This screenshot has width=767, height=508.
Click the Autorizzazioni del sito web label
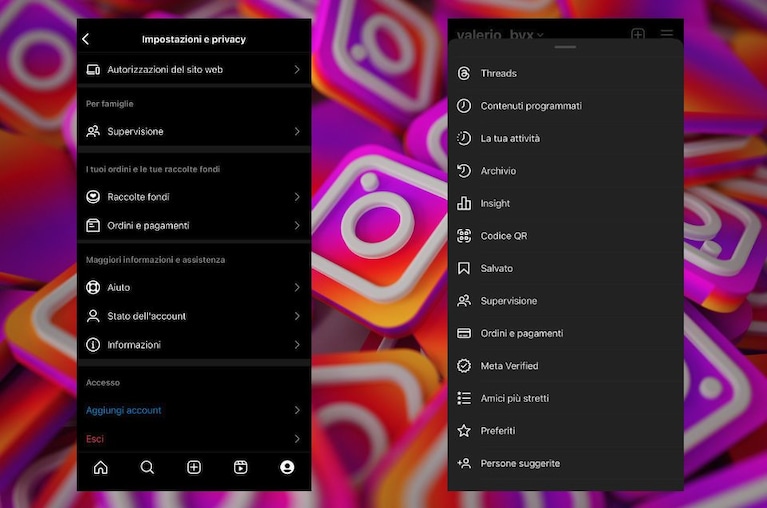click(x=165, y=69)
